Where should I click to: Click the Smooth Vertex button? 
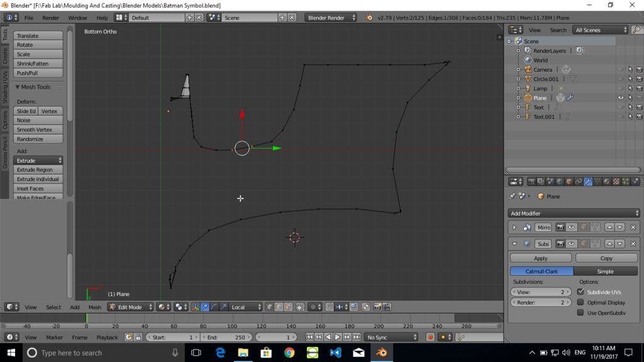pyautogui.click(x=38, y=129)
